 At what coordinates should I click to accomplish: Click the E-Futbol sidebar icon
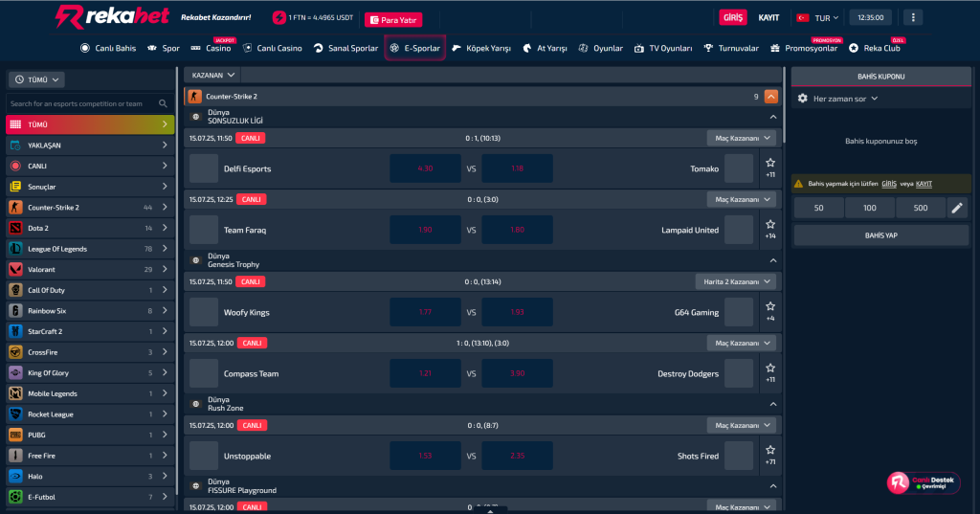point(15,497)
